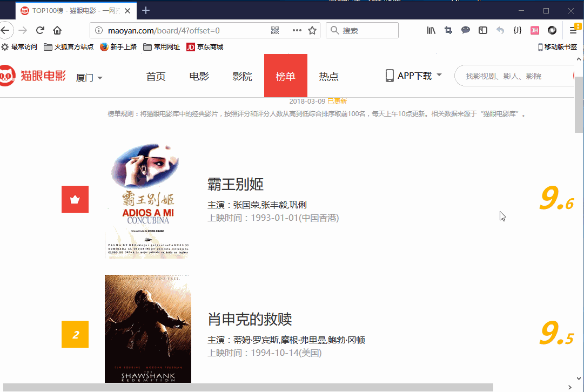
Task: Select the TOP100榜 猫眼电影 tab
Action: [x=76, y=11]
